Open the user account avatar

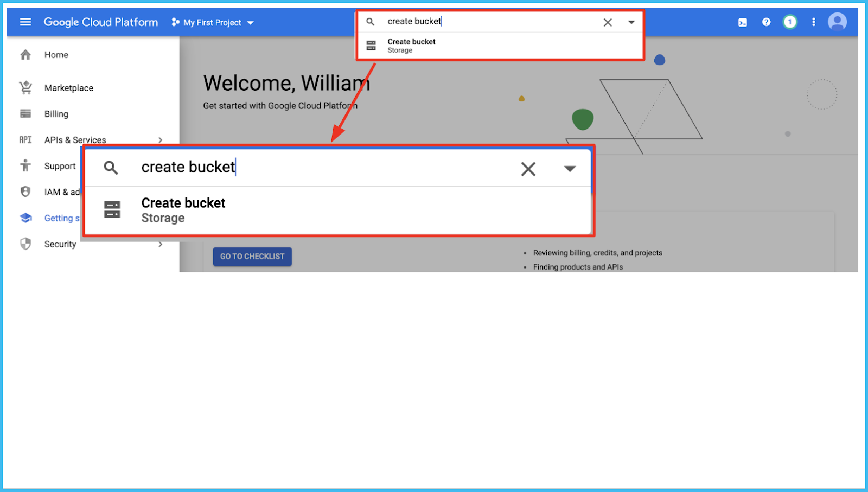(837, 22)
